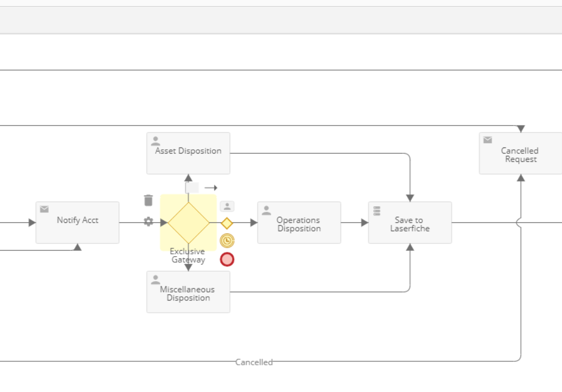Open gateway settings via the gear icon
This screenshot has height=392, width=562.
tap(149, 221)
